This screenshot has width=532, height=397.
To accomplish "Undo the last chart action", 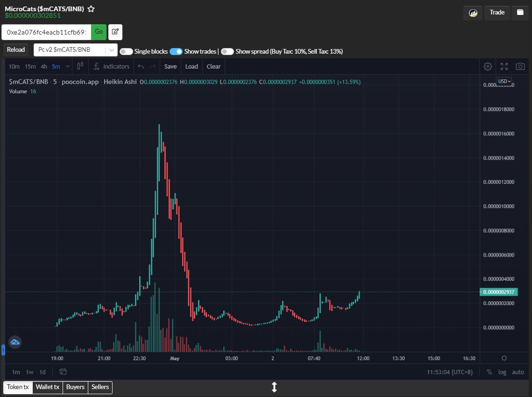I will pos(141,67).
